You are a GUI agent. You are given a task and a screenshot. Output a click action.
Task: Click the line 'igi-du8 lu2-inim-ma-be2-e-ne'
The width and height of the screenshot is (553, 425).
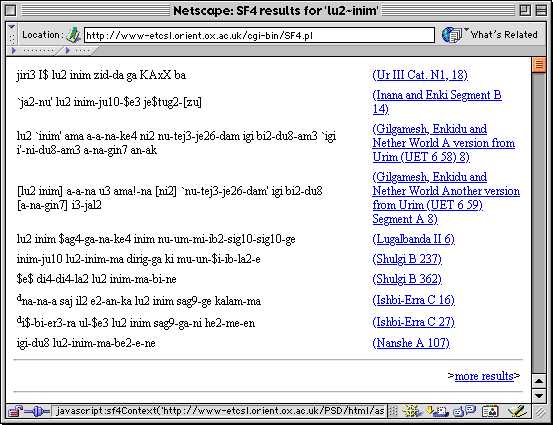click(x=86, y=343)
